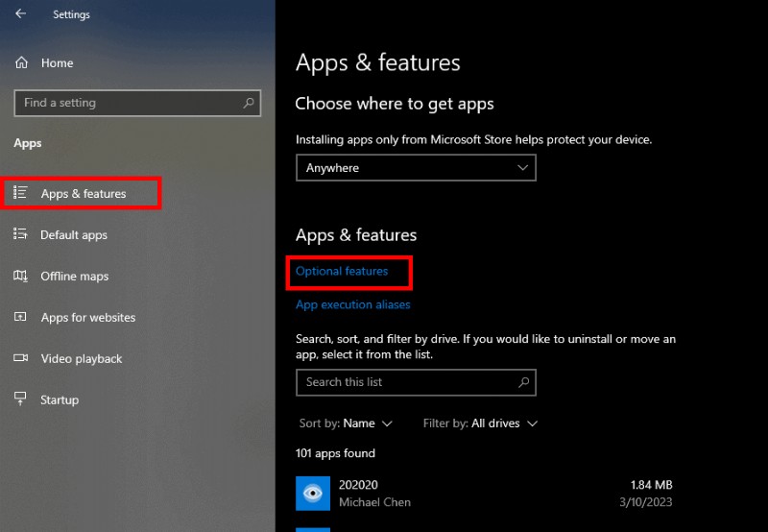Open Apps for websites settings
This screenshot has height=532, width=768.
tap(88, 317)
